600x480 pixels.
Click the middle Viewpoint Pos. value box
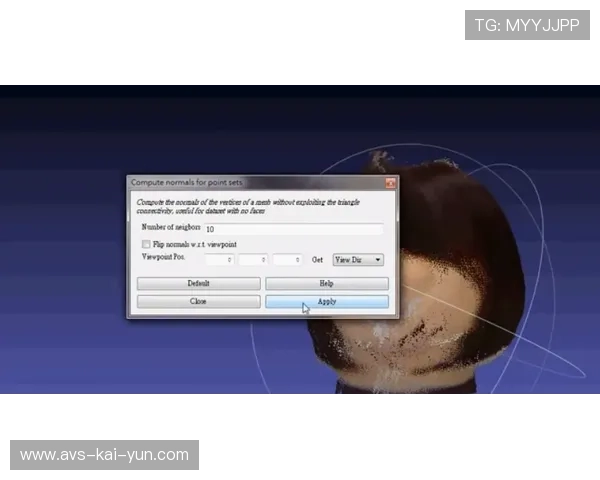click(254, 260)
